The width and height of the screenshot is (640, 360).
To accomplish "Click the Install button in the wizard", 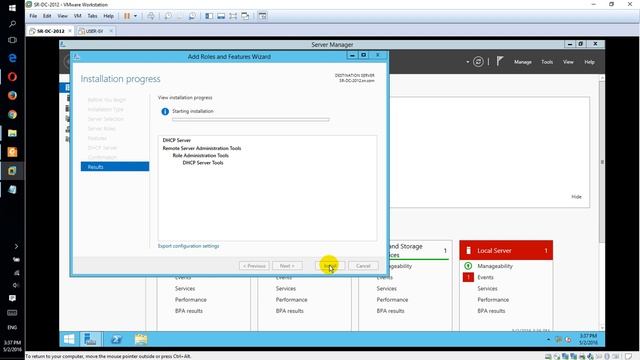I will tap(330, 266).
